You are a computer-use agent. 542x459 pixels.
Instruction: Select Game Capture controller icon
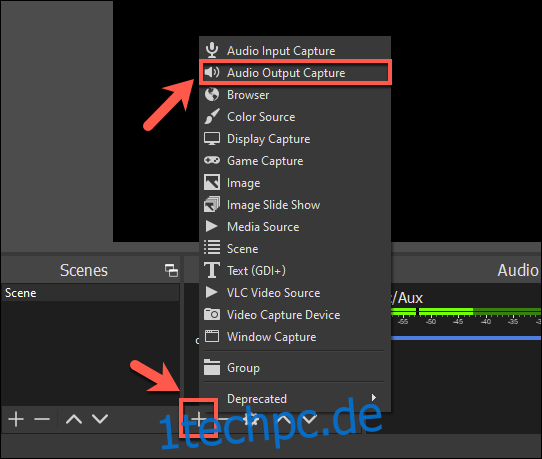point(212,160)
